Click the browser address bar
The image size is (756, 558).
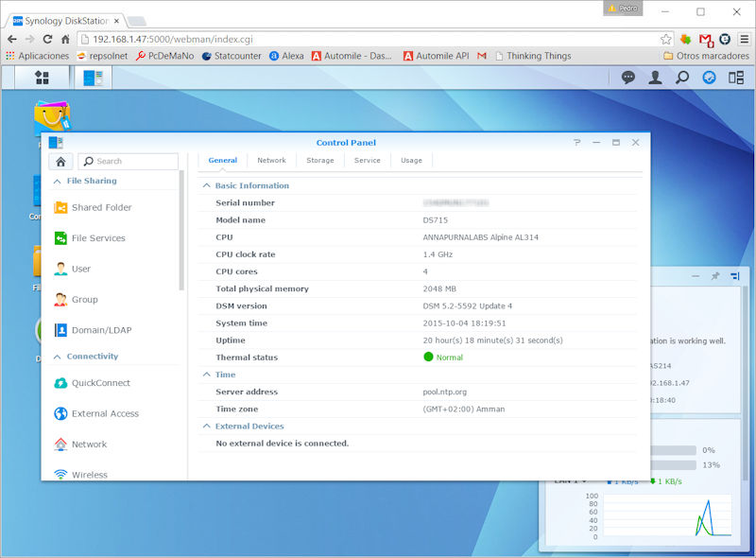[369, 39]
